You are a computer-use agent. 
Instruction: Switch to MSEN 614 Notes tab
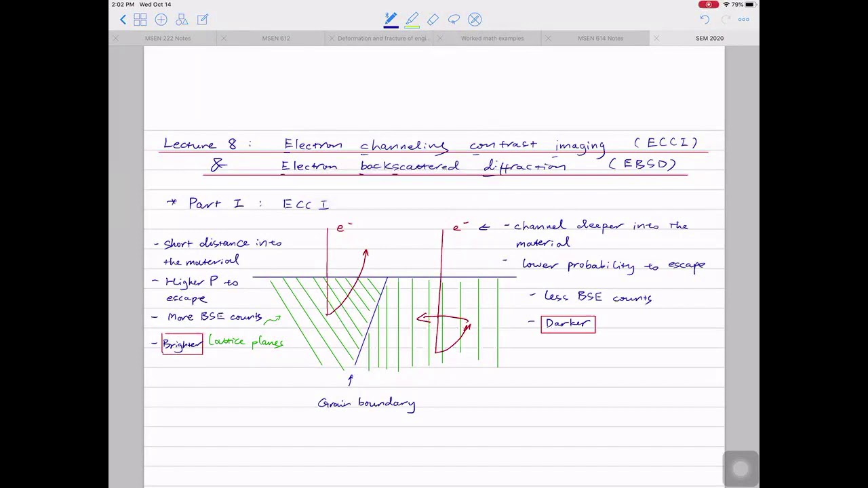pos(600,39)
